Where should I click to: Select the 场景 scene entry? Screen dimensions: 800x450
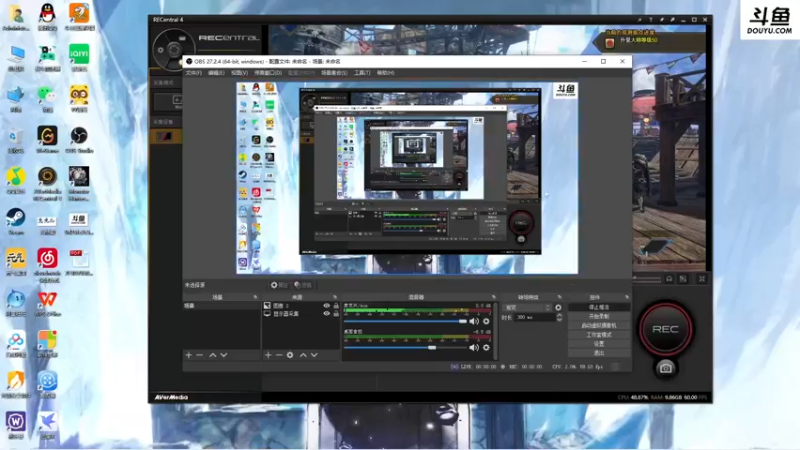click(x=221, y=306)
